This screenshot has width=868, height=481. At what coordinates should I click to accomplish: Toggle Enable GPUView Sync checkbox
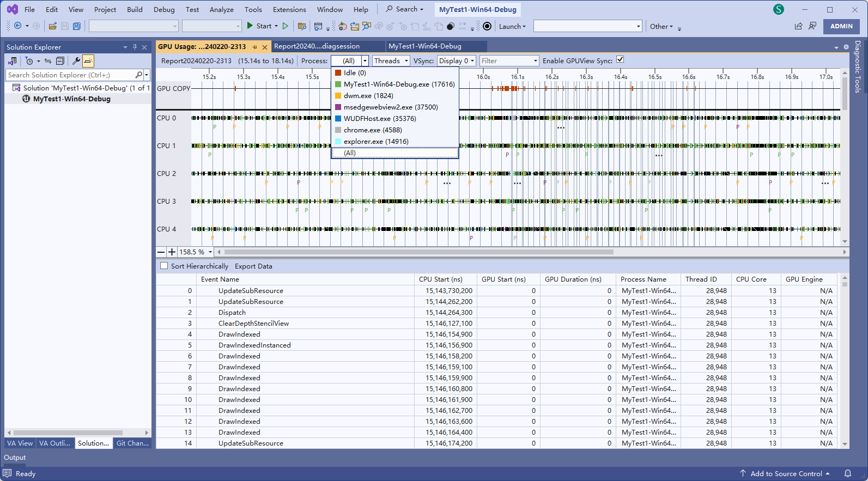point(620,60)
